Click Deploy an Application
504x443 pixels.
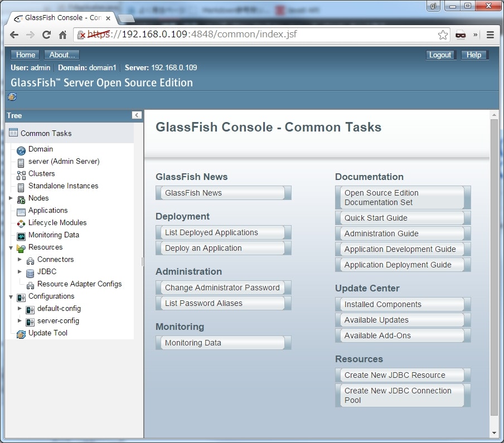coord(224,248)
